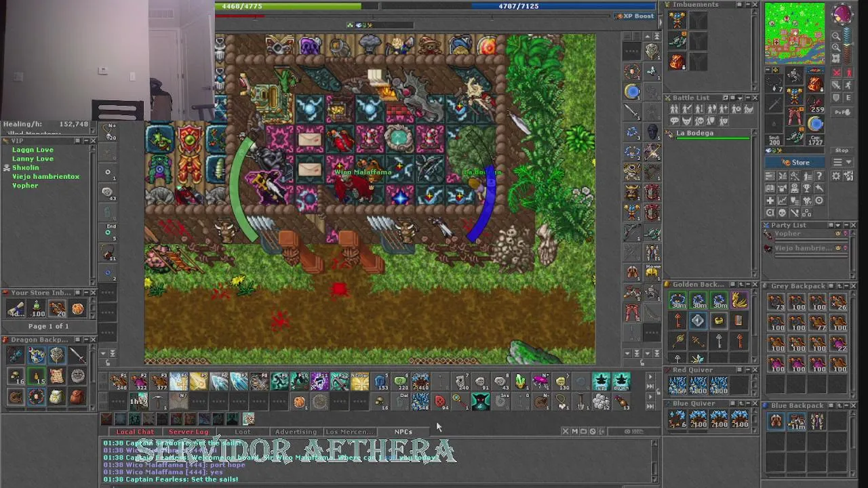Select offensive fighting red crossed-swords mode
The image size is (868, 488).
click(836, 73)
